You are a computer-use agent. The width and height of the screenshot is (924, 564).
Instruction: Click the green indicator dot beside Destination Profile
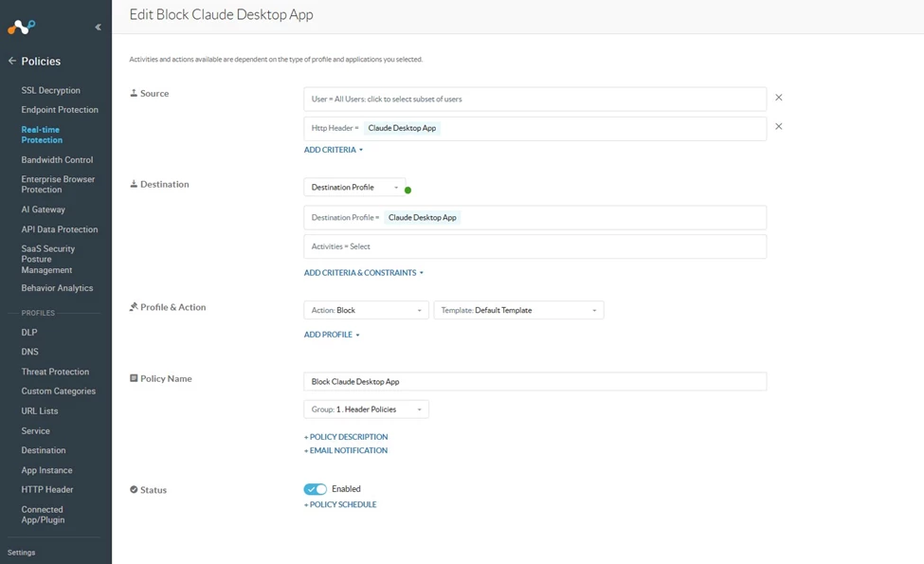[408, 191]
